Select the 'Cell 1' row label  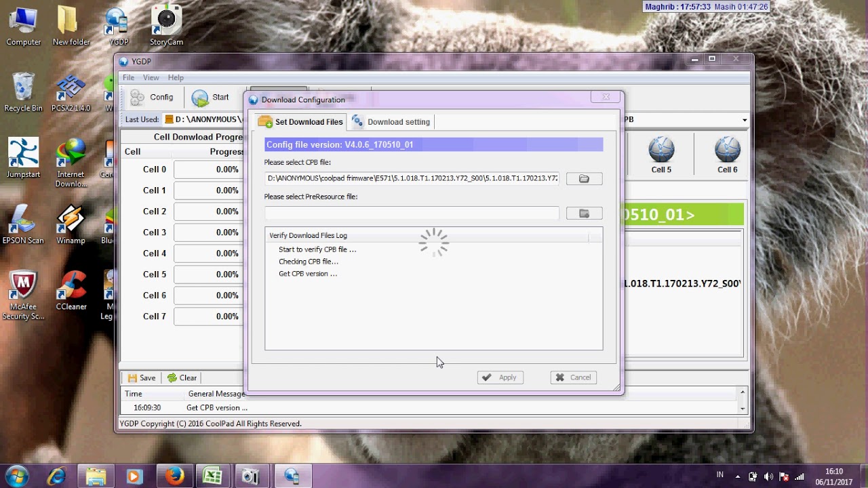pos(155,190)
